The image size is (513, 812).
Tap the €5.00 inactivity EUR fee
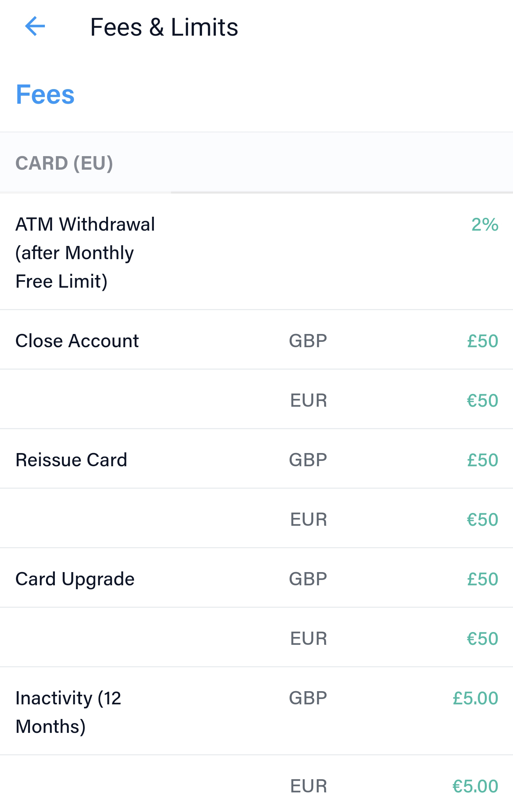coord(475,786)
